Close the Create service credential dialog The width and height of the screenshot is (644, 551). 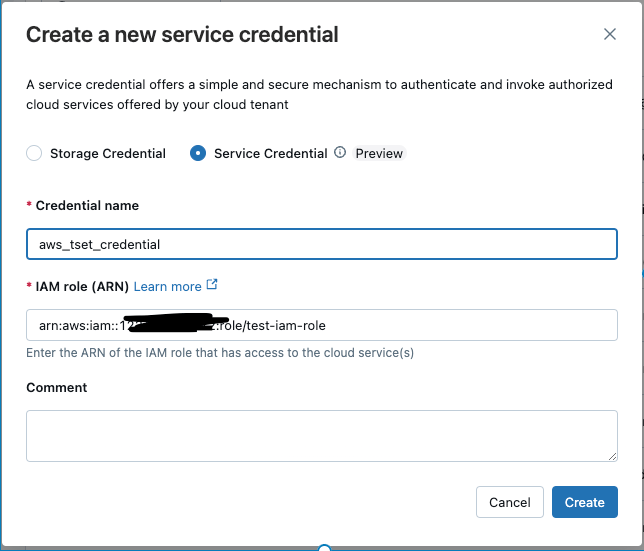tap(610, 34)
